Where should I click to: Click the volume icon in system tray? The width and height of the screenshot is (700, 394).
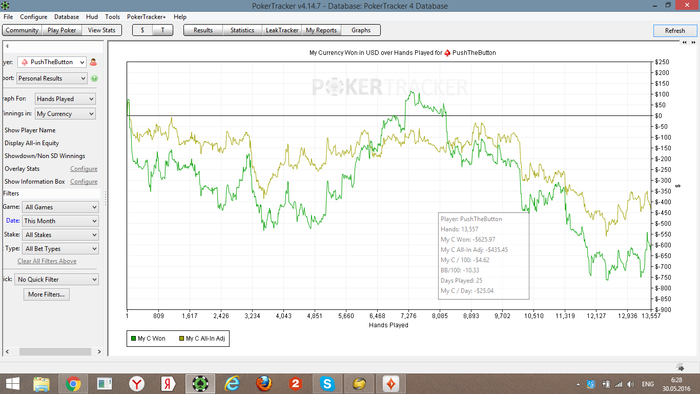pos(630,384)
